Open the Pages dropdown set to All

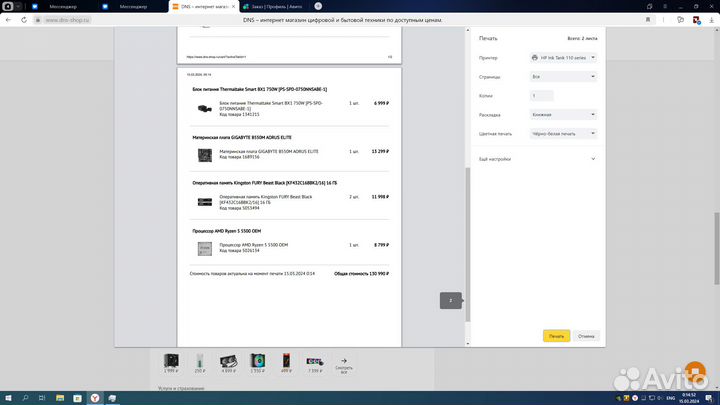coord(563,77)
